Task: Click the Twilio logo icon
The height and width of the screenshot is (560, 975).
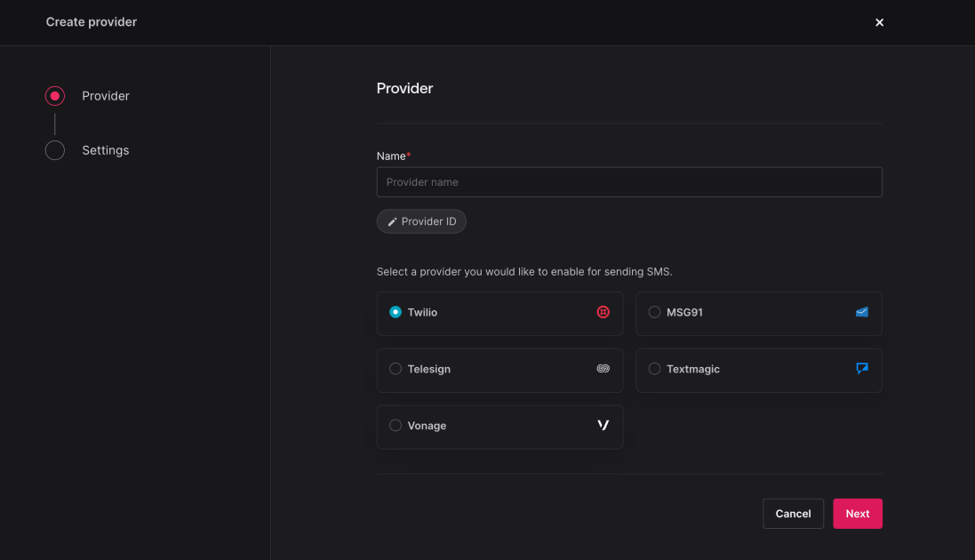Action: [x=603, y=312]
